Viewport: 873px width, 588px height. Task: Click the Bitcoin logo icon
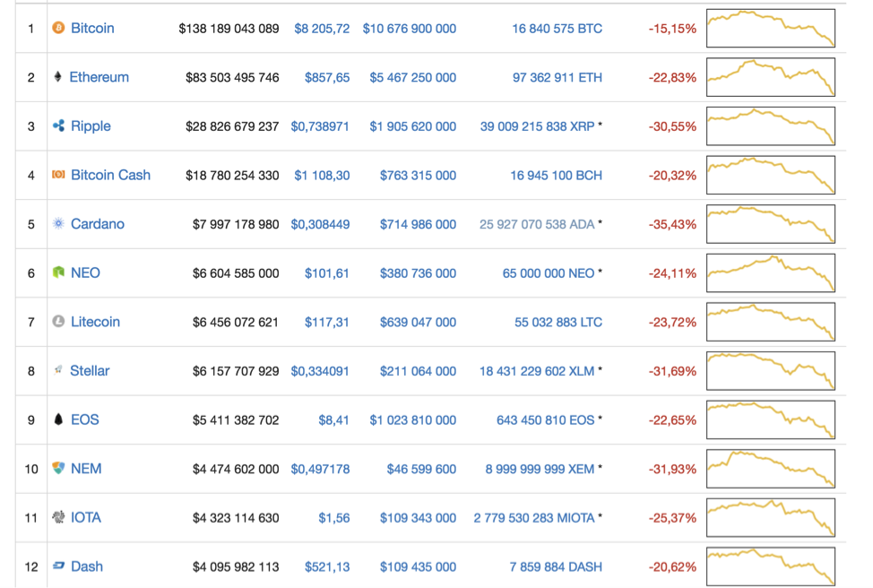57,28
